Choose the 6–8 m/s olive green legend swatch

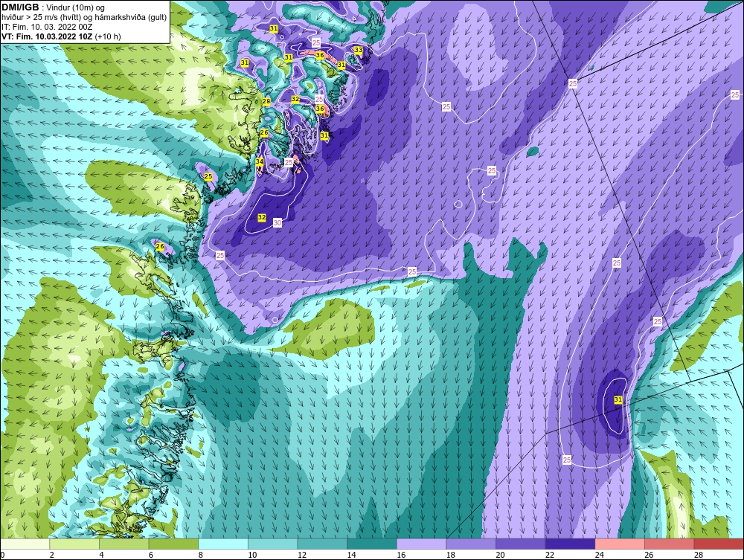click(x=173, y=544)
